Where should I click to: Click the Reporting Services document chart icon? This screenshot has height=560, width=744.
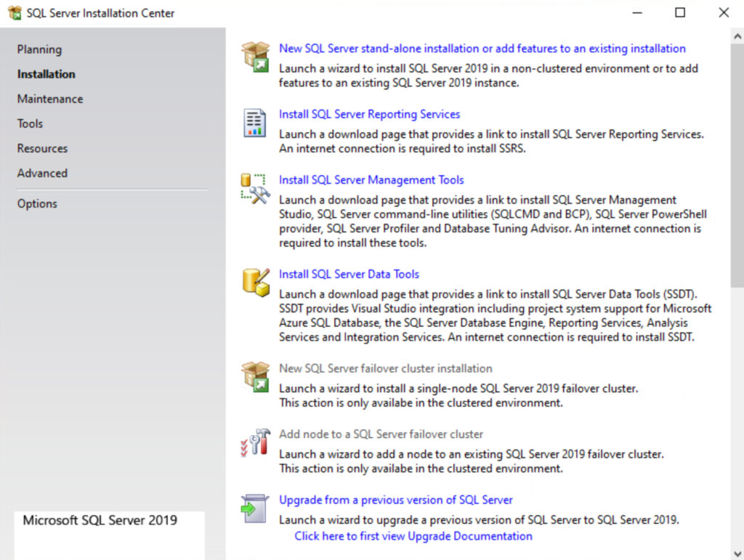pyautogui.click(x=255, y=123)
